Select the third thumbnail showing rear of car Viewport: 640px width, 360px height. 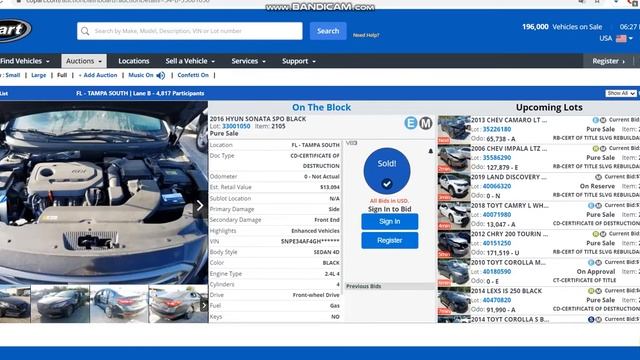click(x=119, y=304)
